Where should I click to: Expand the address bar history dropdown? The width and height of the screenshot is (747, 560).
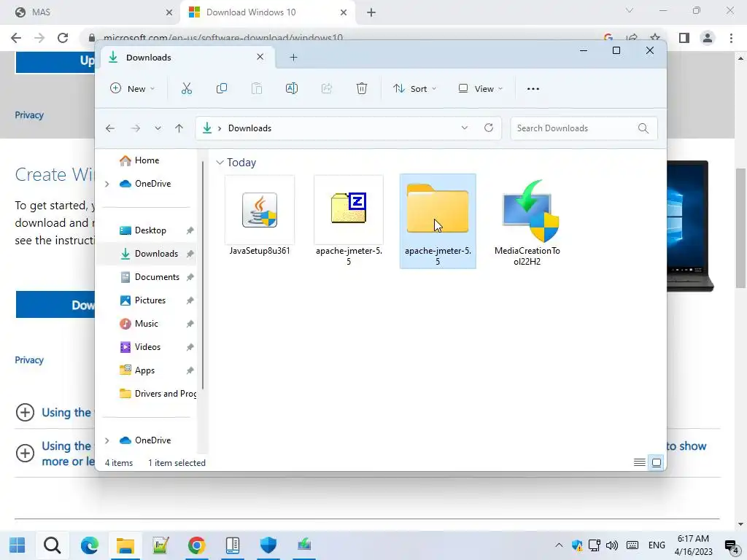(x=465, y=128)
